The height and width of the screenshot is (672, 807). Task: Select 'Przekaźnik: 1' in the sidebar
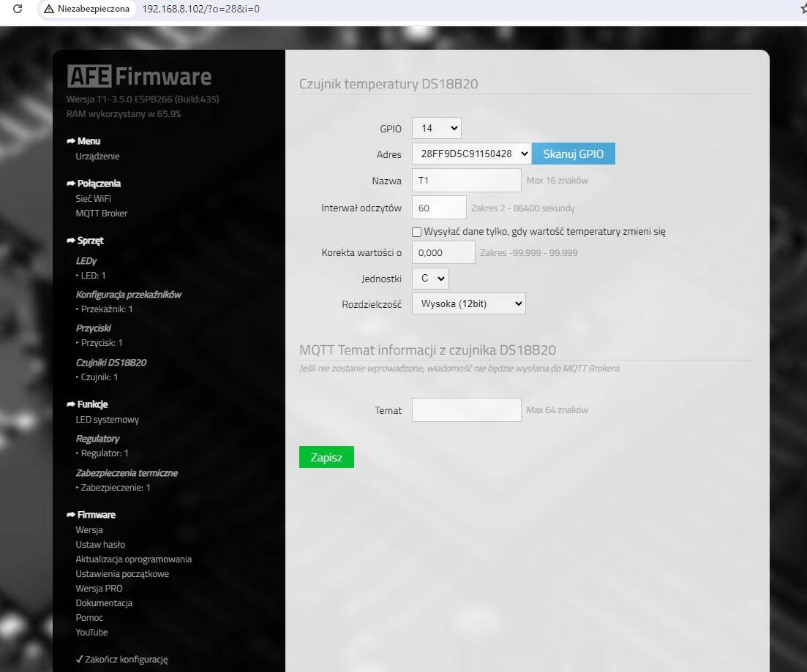pyautogui.click(x=106, y=309)
